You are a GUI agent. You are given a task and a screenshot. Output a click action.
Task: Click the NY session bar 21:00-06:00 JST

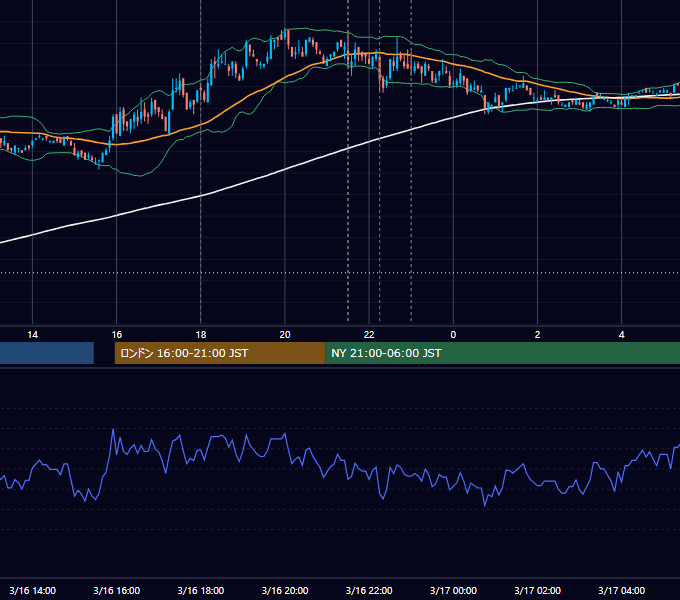pos(502,353)
